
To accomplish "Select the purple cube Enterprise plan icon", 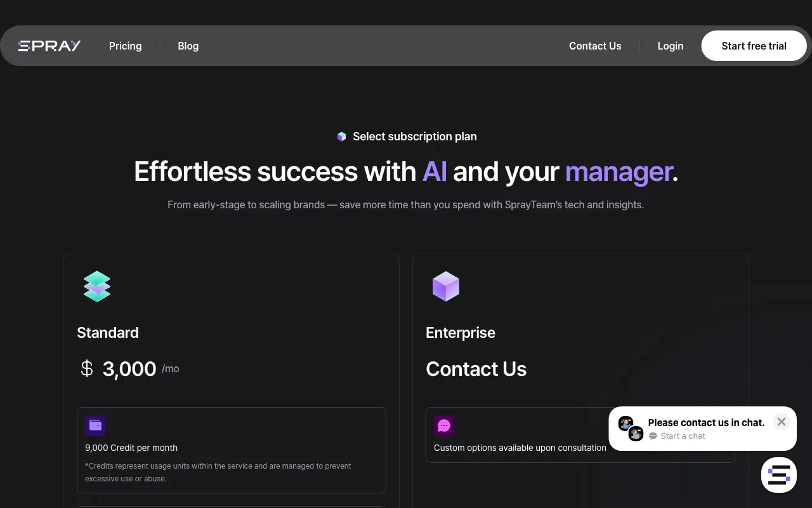I will (x=446, y=286).
